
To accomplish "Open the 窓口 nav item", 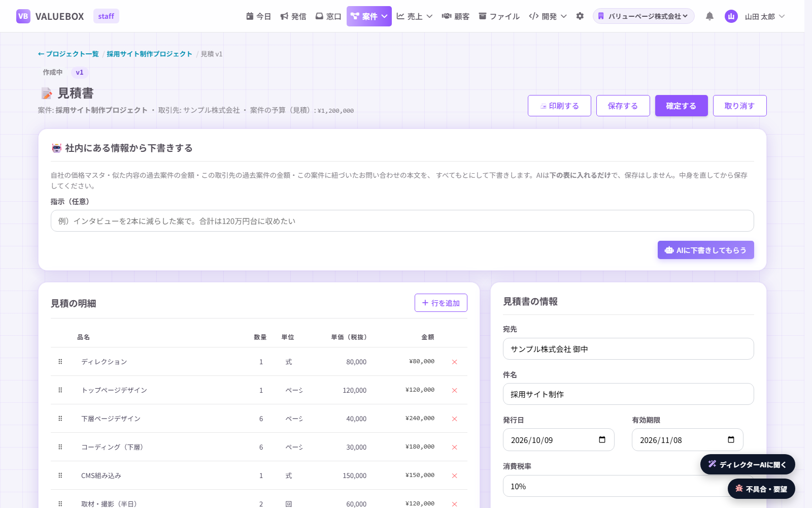I will (x=328, y=16).
